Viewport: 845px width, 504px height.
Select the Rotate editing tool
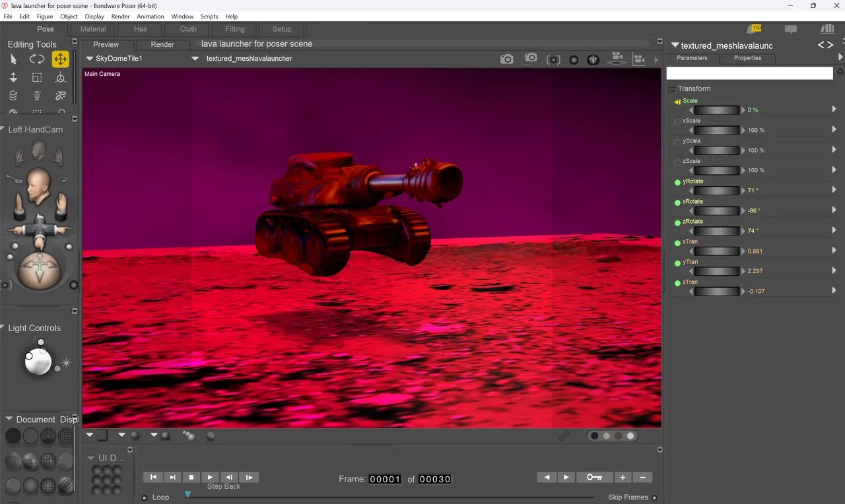37,59
